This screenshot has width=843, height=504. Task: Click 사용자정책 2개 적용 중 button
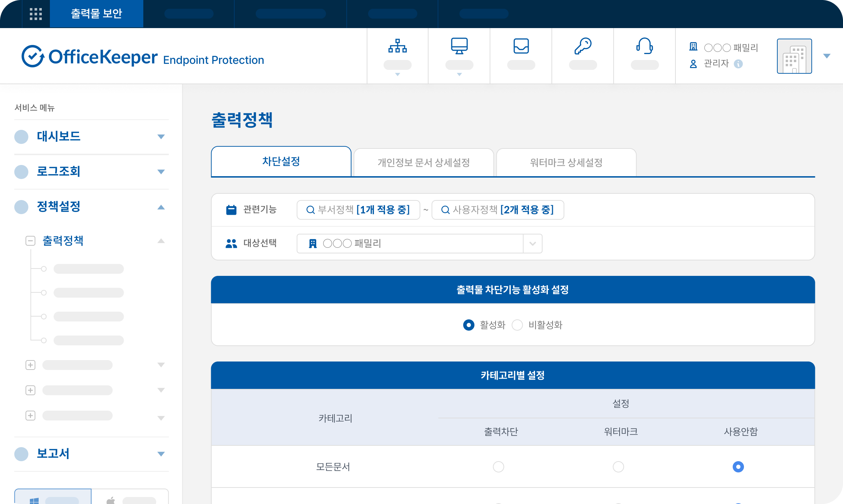pyautogui.click(x=498, y=210)
